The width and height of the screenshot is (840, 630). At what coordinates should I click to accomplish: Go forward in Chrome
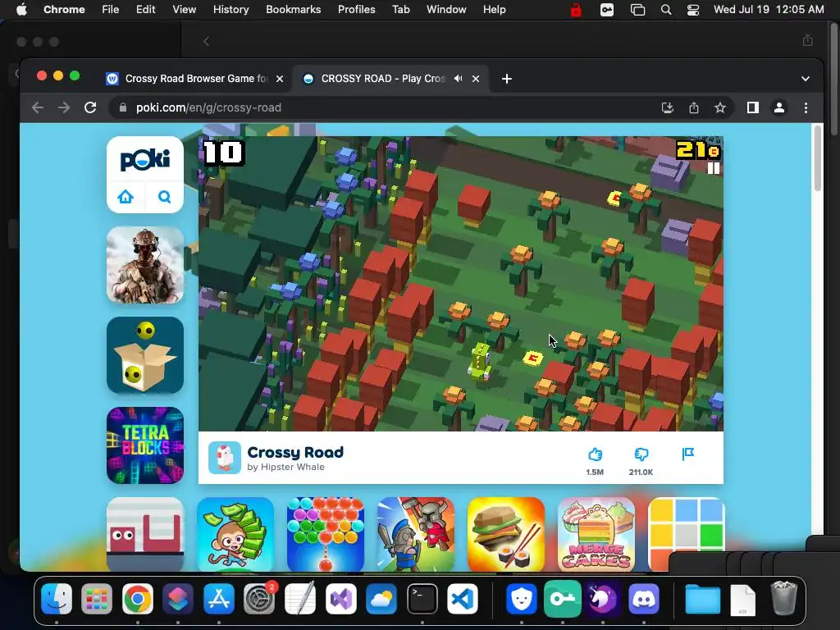tap(64, 107)
